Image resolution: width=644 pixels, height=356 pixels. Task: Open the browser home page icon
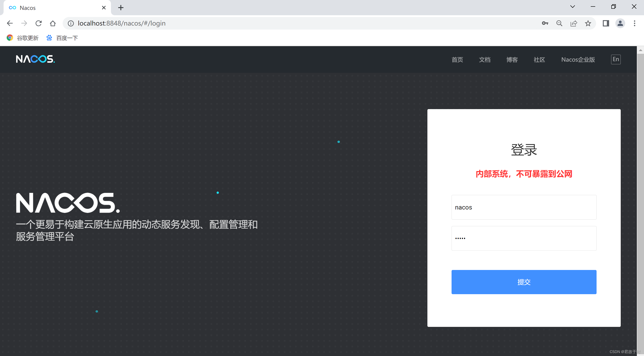pos(53,23)
